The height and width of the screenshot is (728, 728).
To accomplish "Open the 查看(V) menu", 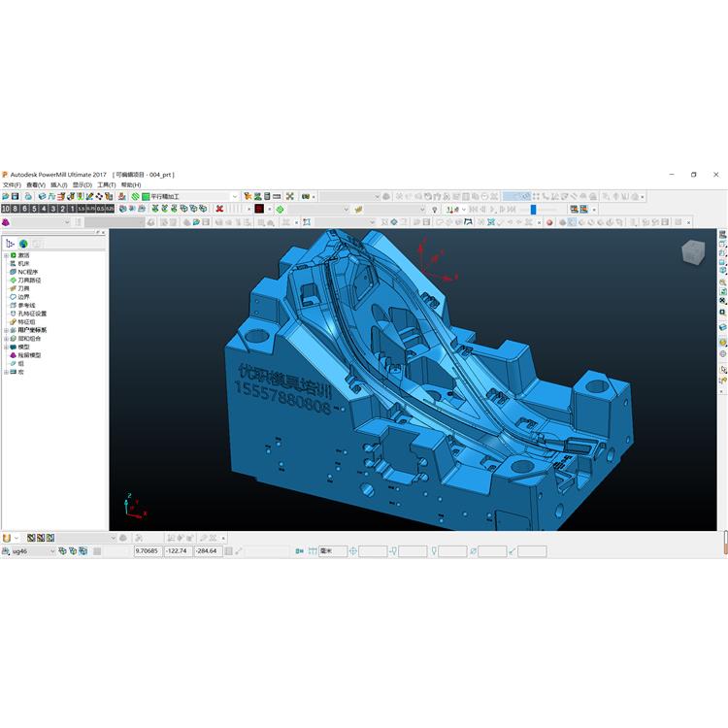I will tap(36, 184).
